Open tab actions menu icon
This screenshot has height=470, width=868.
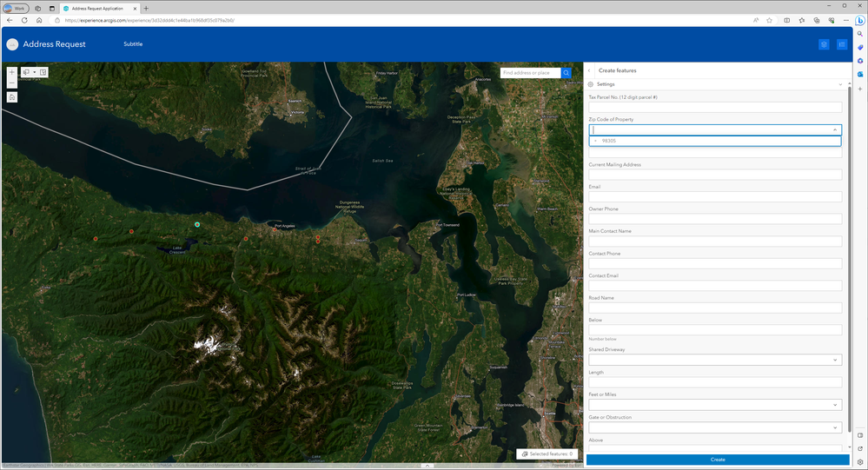coord(52,9)
